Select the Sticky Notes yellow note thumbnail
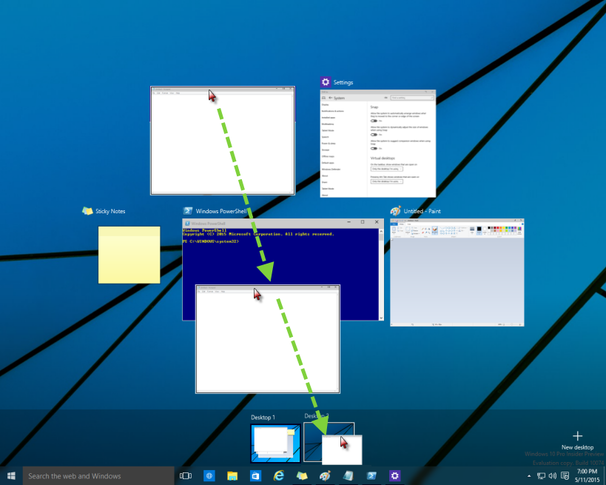 pos(129,255)
